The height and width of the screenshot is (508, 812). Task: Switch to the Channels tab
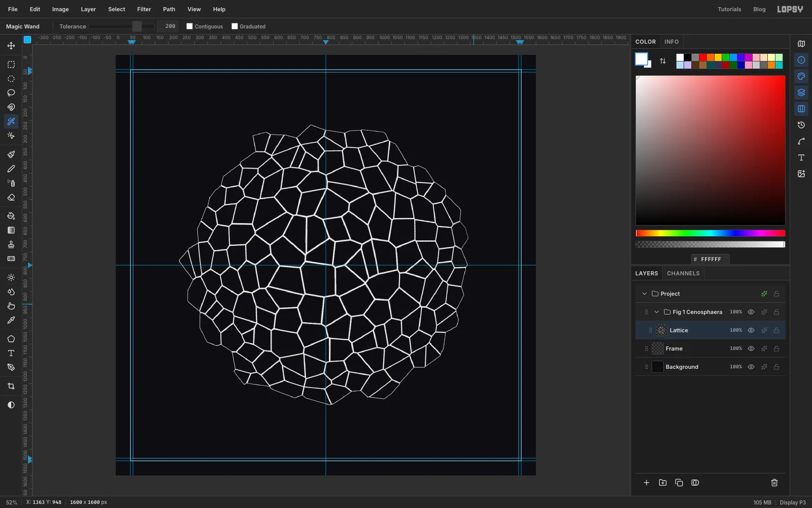[683, 273]
